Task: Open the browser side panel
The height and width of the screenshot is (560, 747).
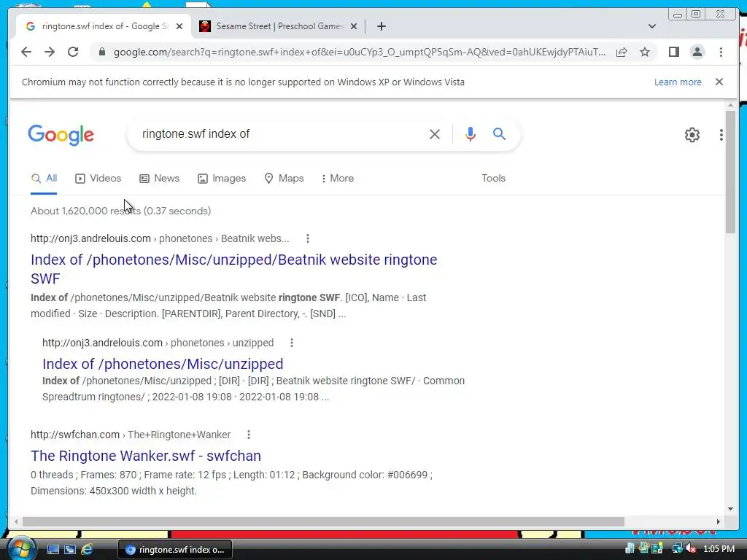Action: coord(673,52)
